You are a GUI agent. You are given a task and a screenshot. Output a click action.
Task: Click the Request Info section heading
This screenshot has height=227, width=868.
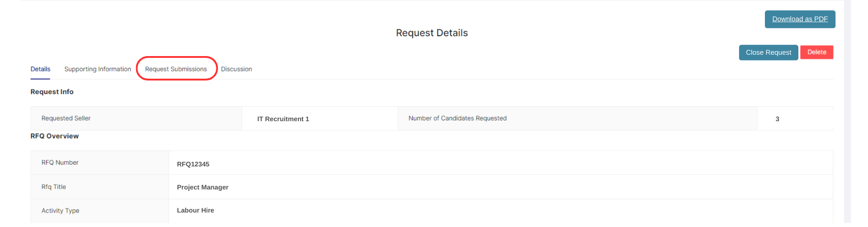(52, 92)
